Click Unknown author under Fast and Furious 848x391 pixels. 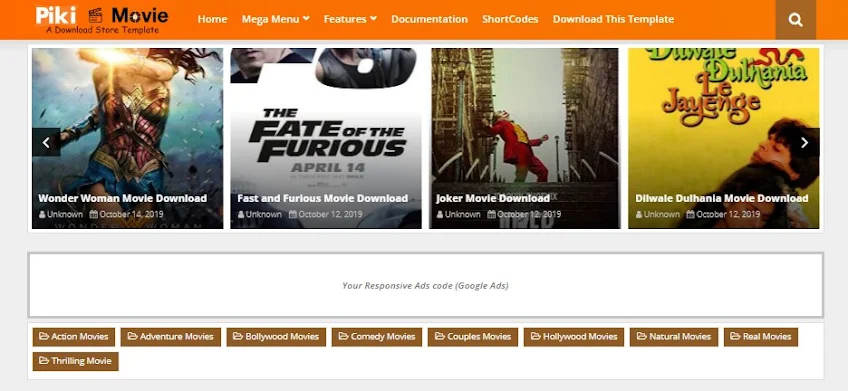pos(260,214)
